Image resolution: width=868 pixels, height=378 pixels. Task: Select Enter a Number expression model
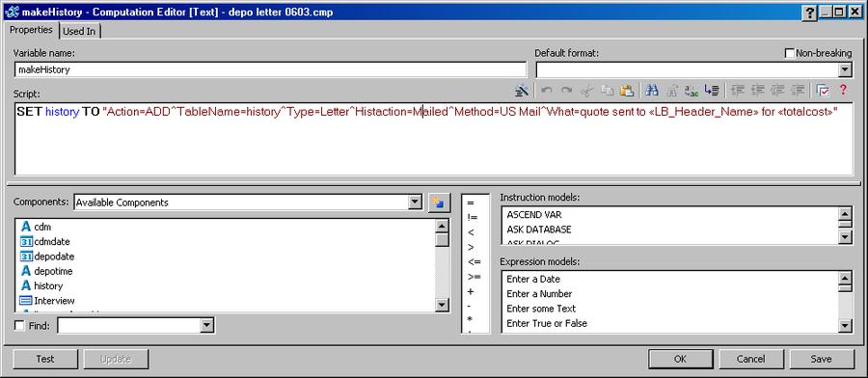click(539, 294)
